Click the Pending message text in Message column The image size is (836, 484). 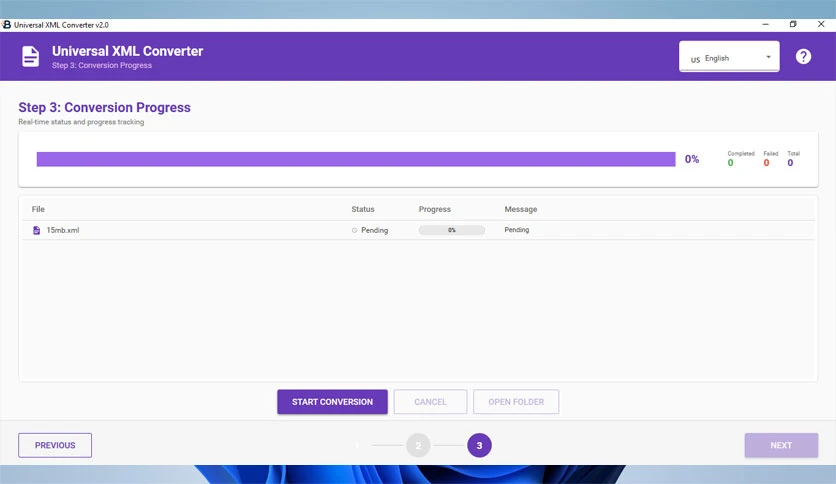[x=517, y=230]
